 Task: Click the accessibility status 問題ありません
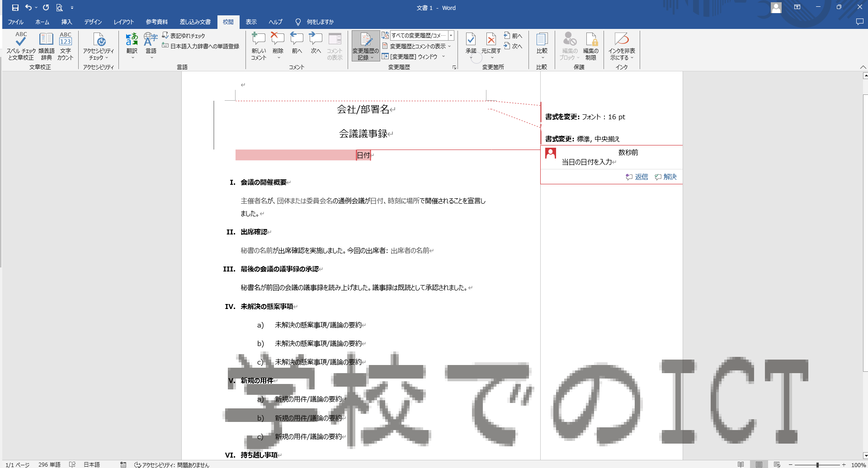point(172,464)
